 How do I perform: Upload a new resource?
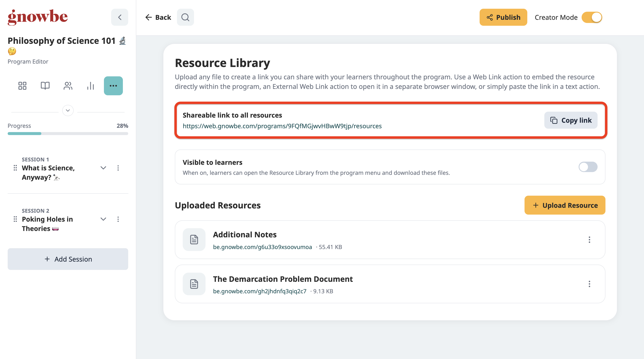[565, 205]
